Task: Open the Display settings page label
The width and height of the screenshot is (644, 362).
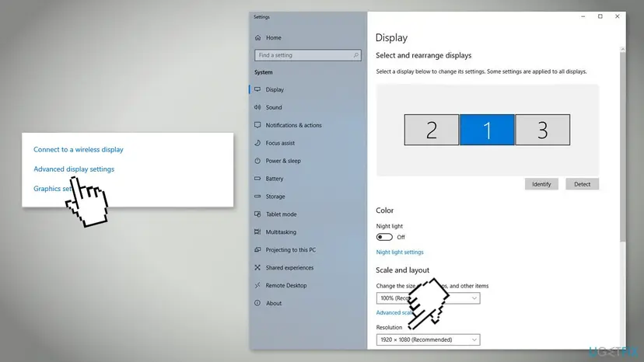Action: [275, 89]
